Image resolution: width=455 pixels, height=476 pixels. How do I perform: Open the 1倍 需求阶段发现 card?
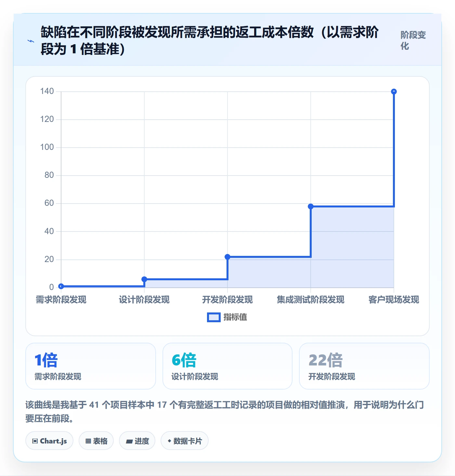tap(91, 366)
